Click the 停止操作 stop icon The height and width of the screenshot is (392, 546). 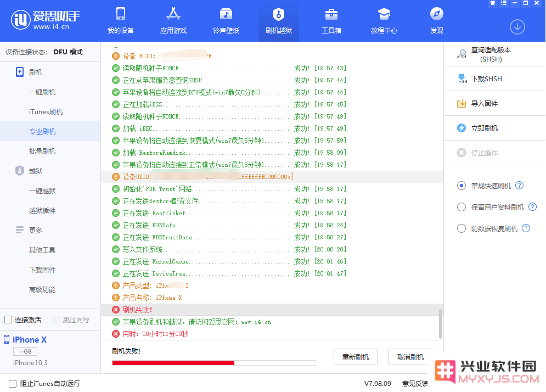pos(461,153)
